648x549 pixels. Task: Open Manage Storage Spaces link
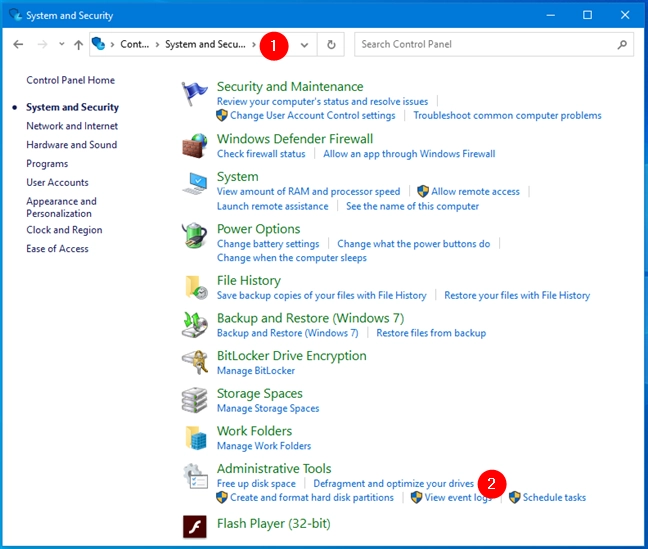[268, 408]
